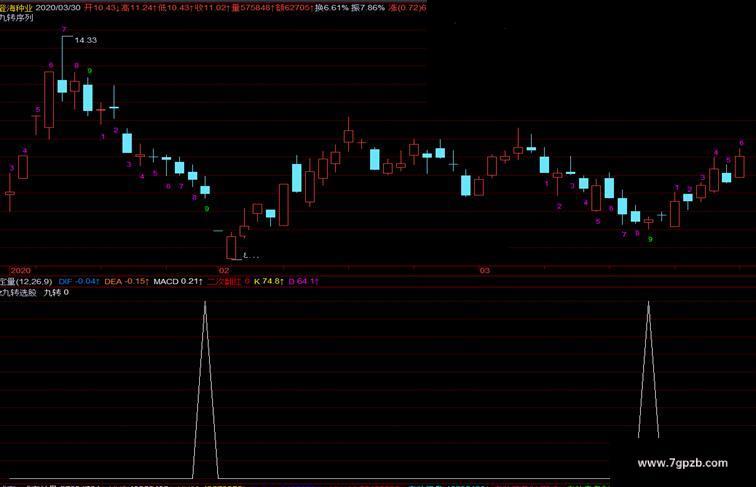Click the DEA -0.15 readout
This screenshot has height=487, width=756.
coord(126,281)
